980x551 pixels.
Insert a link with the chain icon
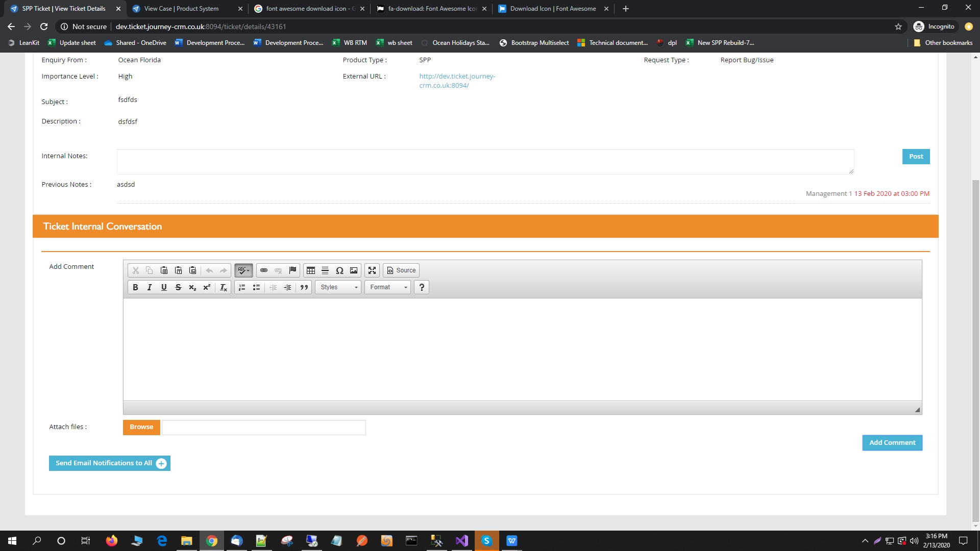pos(264,270)
